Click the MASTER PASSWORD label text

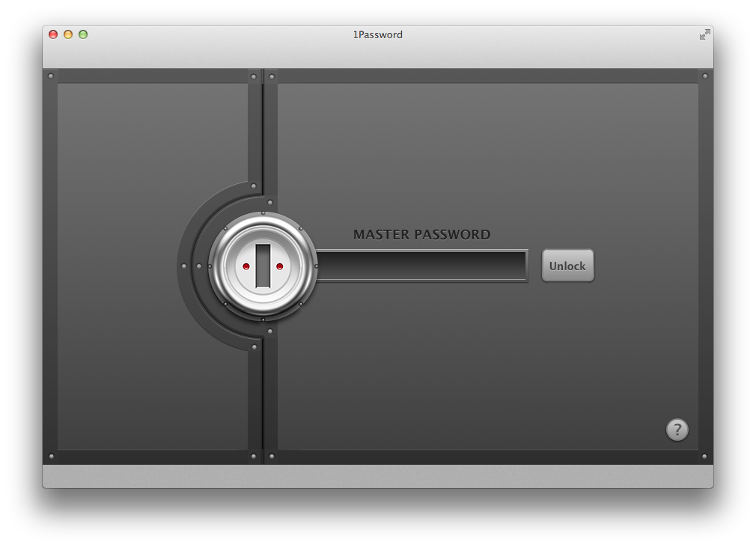422,235
